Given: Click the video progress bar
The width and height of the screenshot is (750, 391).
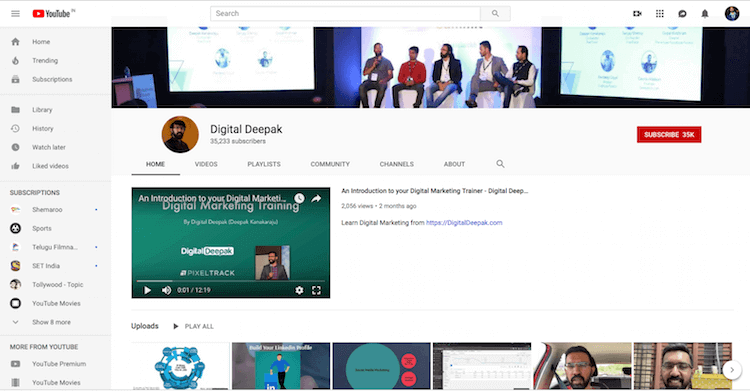Looking at the screenshot, I should (231, 281).
